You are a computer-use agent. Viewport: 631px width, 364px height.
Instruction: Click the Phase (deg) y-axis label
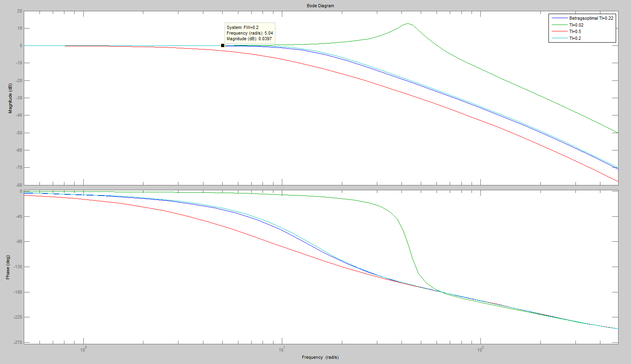pyautogui.click(x=8, y=267)
